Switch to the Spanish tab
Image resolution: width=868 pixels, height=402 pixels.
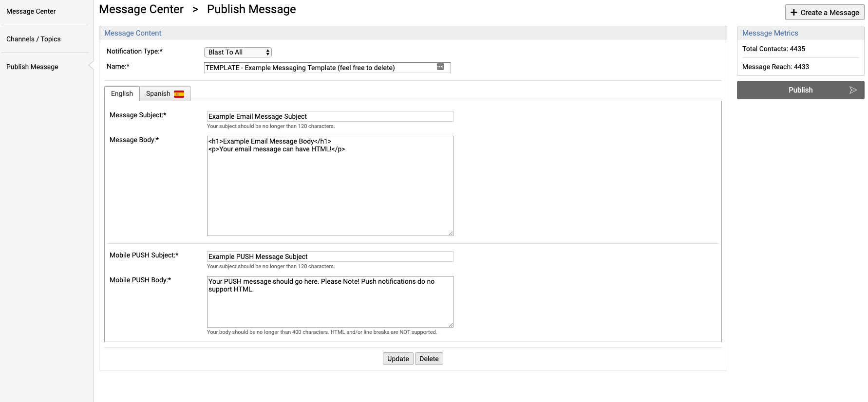pos(165,93)
